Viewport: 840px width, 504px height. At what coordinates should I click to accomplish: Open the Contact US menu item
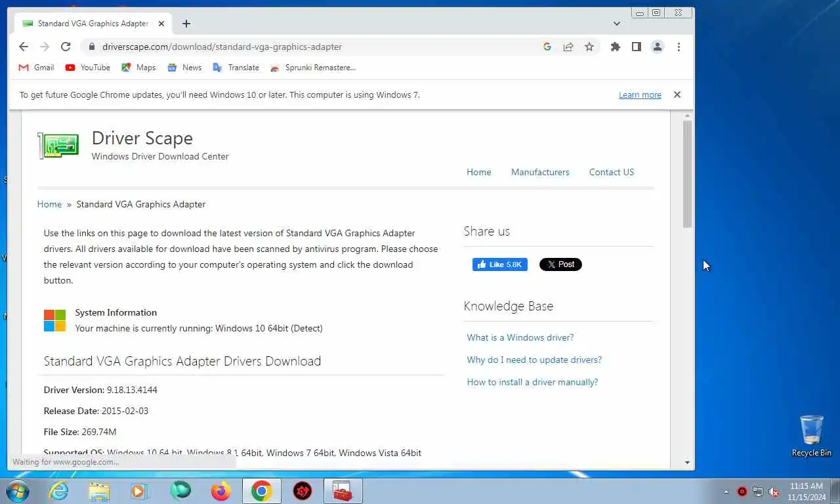click(612, 172)
